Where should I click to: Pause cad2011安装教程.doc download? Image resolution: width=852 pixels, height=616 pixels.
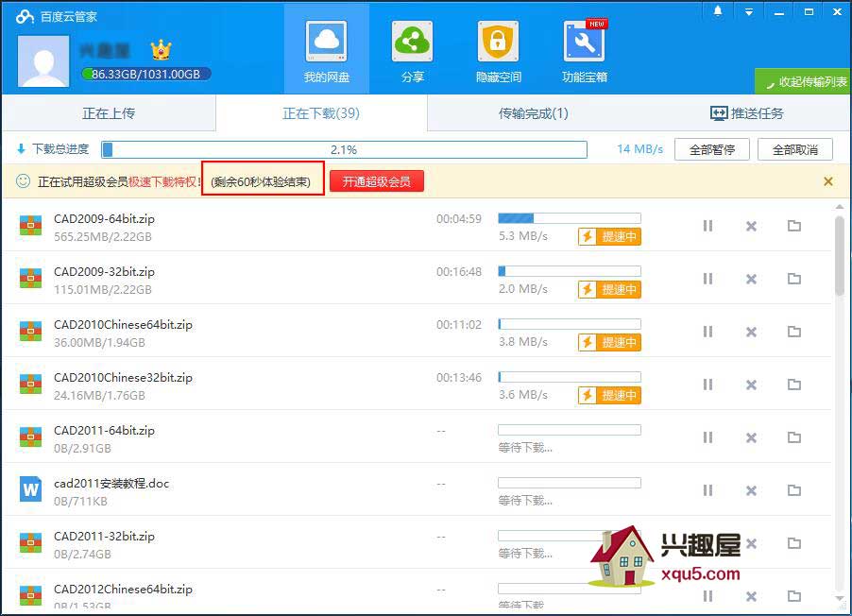click(x=707, y=490)
